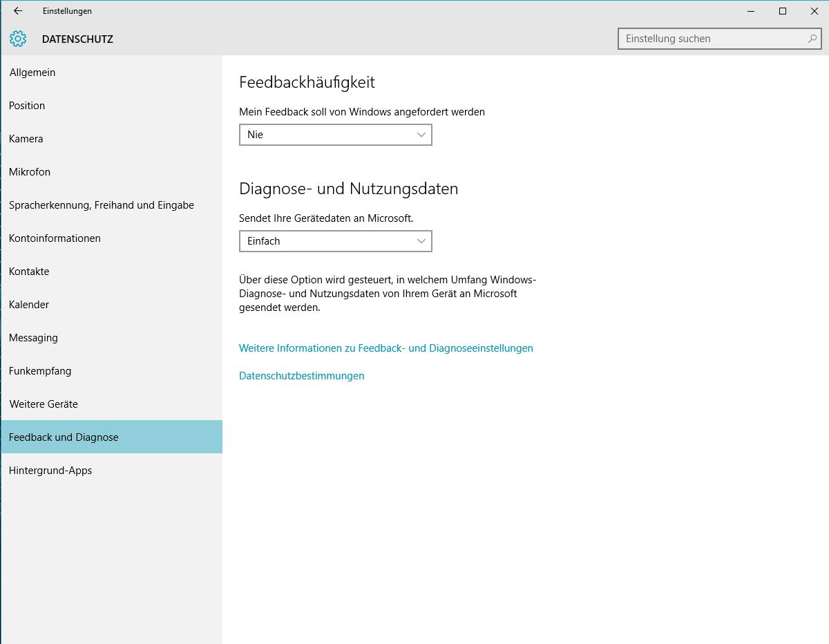The width and height of the screenshot is (829, 644).
Task: Click 'Sendet Ihre Gerätedaten an Microsoft.' text
Action: coord(326,218)
